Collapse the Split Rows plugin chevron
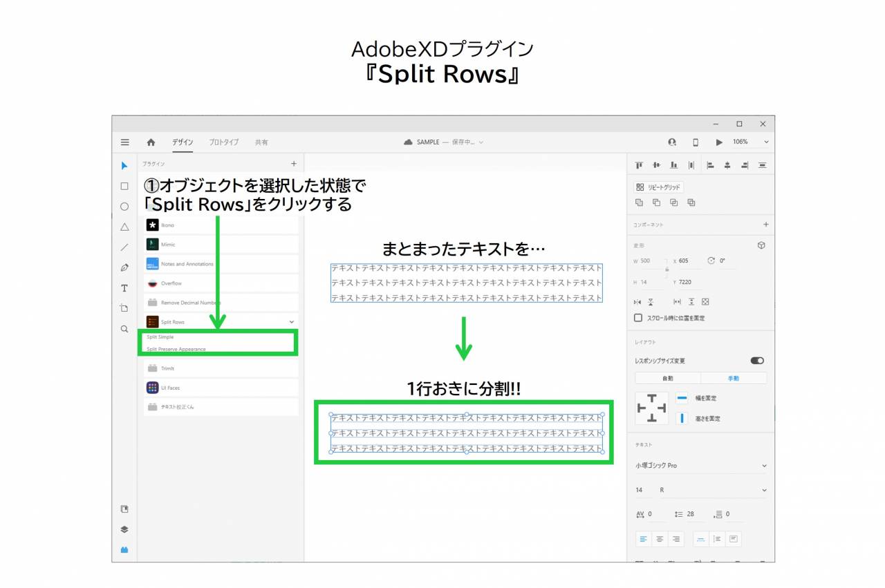Screen dimensions: 885x588 tap(292, 322)
